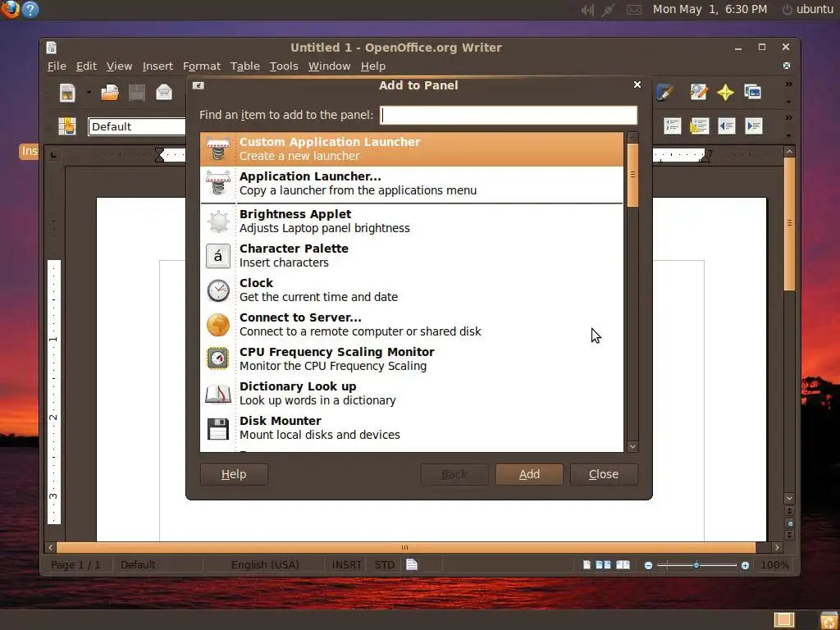Click the Close button in dialog
The image size is (840, 630).
[x=604, y=474]
